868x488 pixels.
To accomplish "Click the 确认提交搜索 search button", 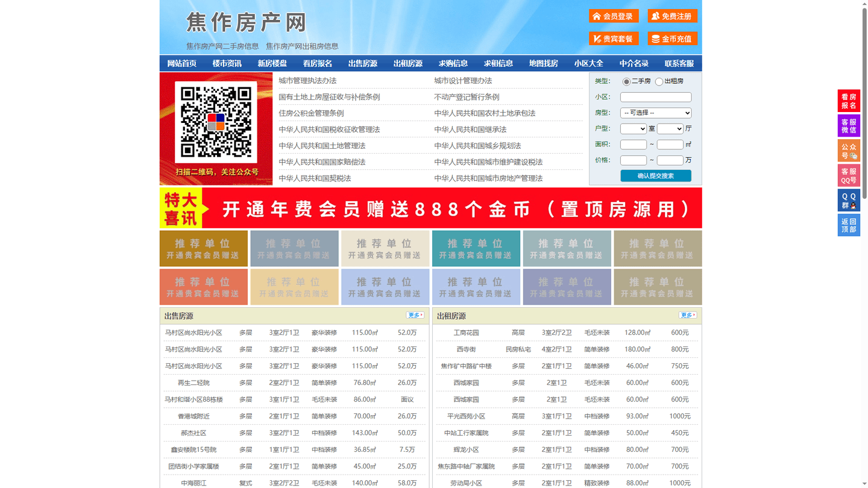I will [x=656, y=176].
